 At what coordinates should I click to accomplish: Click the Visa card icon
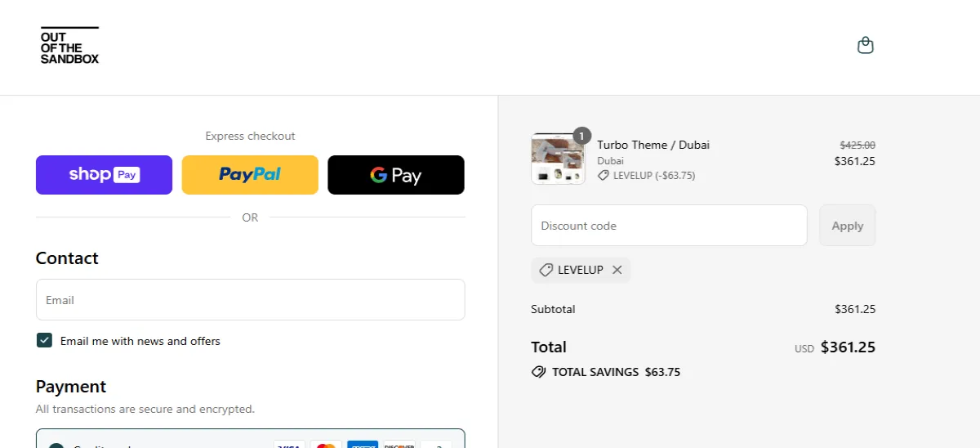pyautogui.click(x=289, y=445)
